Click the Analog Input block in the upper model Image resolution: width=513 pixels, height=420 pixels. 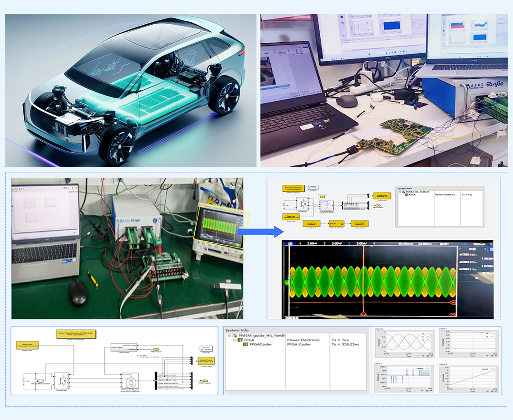(311, 224)
